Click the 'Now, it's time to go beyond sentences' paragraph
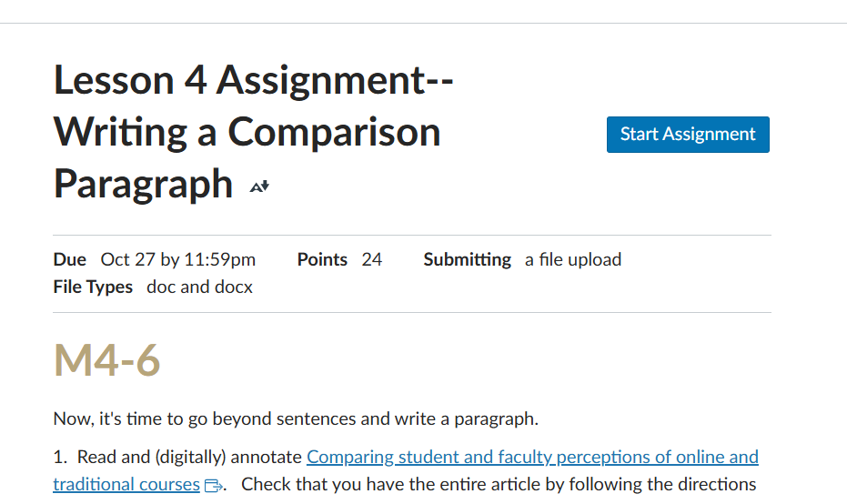Viewport: 847px width, 504px height. [x=296, y=419]
